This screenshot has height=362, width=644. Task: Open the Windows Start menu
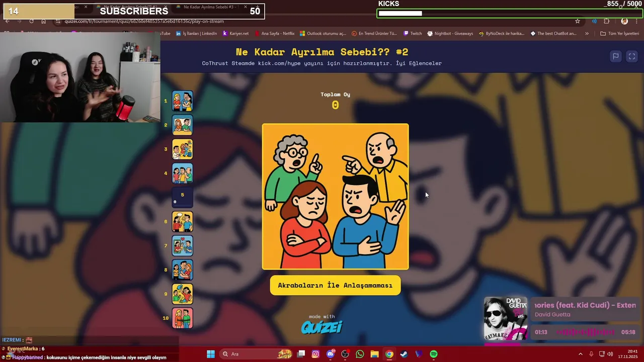(x=211, y=354)
